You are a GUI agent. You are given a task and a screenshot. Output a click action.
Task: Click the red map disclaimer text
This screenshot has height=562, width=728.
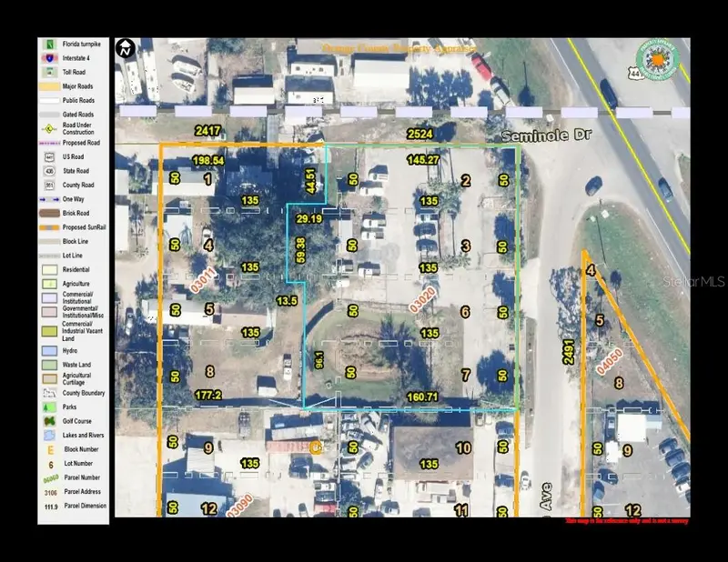[x=627, y=521]
